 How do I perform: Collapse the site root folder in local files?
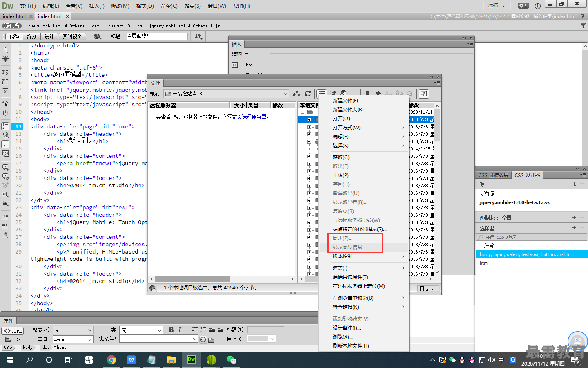pyautogui.click(x=303, y=112)
